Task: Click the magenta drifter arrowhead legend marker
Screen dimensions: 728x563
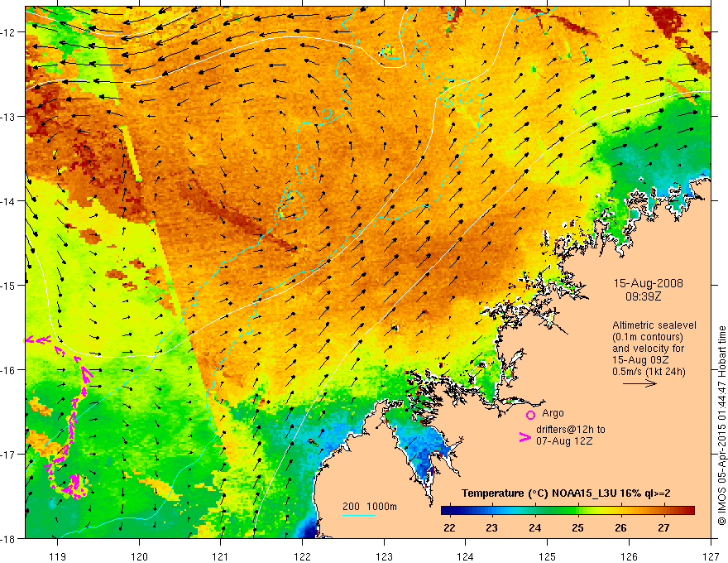Action: click(x=524, y=437)
